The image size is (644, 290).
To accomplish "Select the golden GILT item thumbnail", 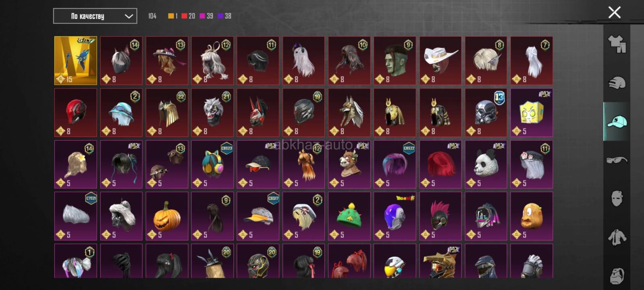I will [76, 61].
